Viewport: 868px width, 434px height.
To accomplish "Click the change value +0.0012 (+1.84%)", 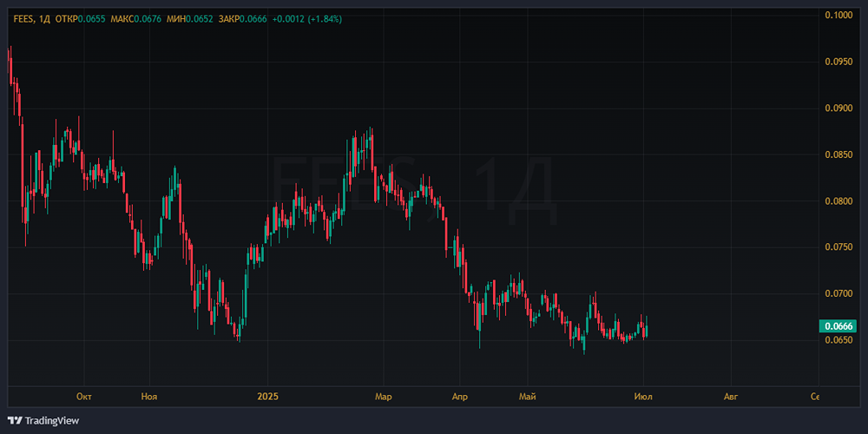I will (x=306, y=19).
